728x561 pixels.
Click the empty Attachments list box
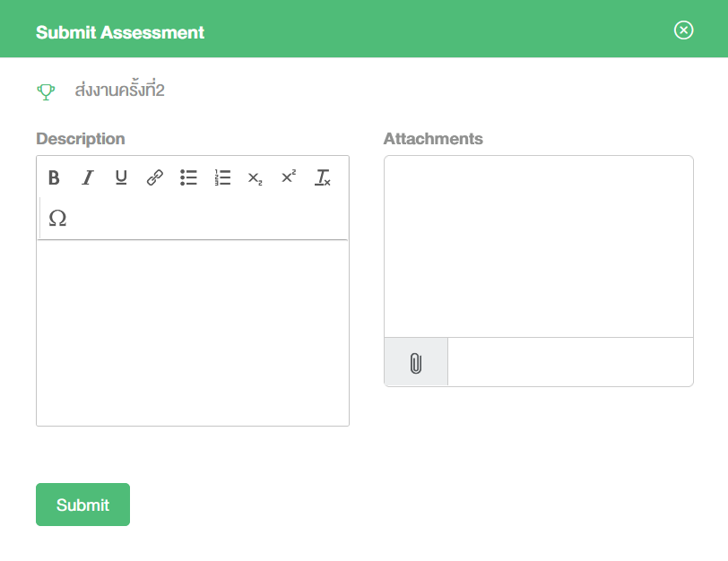point(538,246)
